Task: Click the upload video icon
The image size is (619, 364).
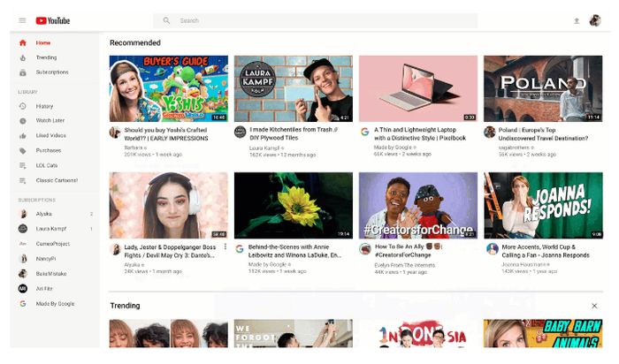Action: tap(577, 21)
